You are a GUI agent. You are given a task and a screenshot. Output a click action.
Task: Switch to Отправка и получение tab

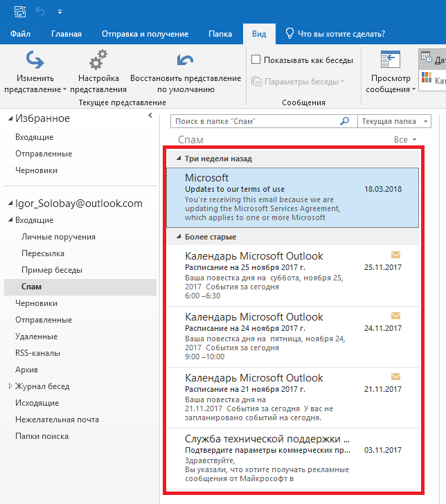[145, 34]
